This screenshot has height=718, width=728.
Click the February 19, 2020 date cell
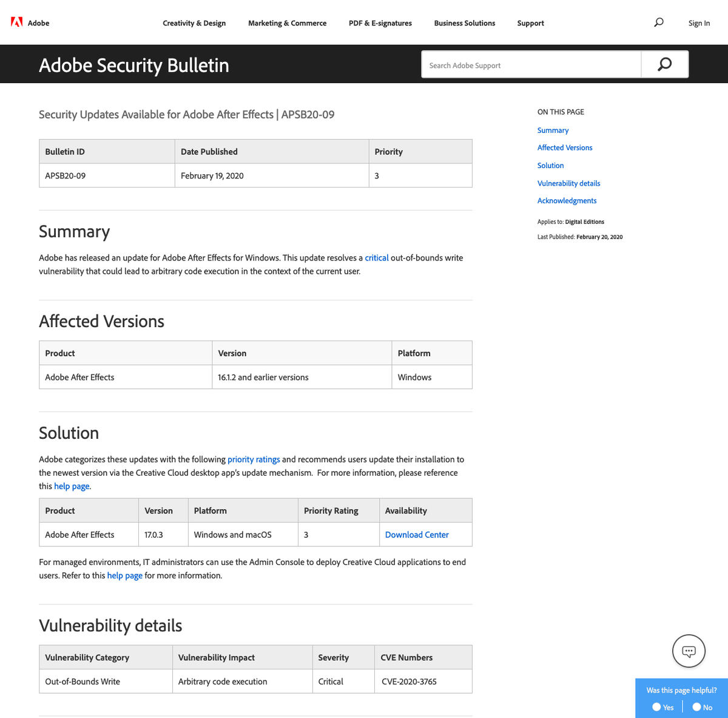coord(272,175)
